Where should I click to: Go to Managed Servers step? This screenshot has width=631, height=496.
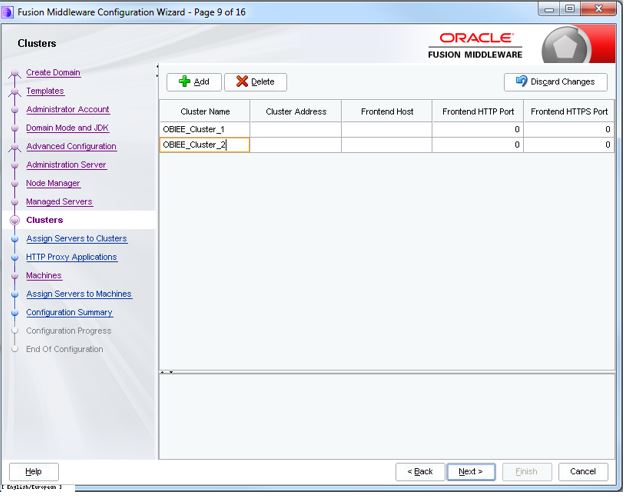click(x=59, y=202)
